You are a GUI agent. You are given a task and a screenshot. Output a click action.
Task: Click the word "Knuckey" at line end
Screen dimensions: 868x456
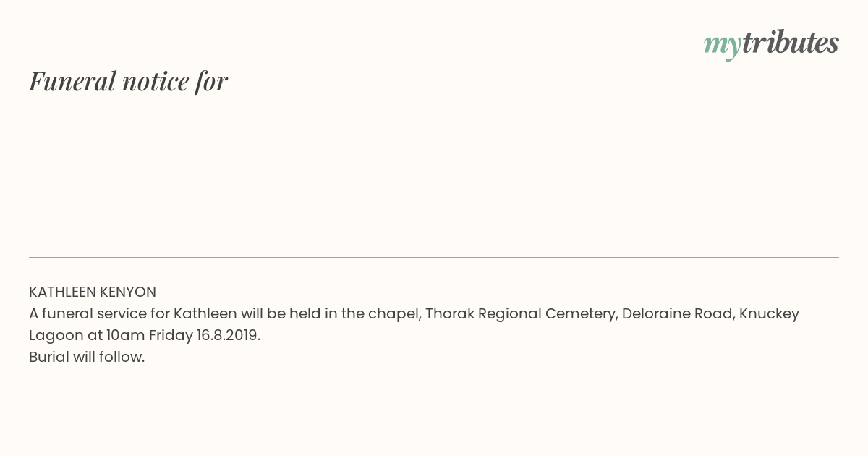[769, 314]
